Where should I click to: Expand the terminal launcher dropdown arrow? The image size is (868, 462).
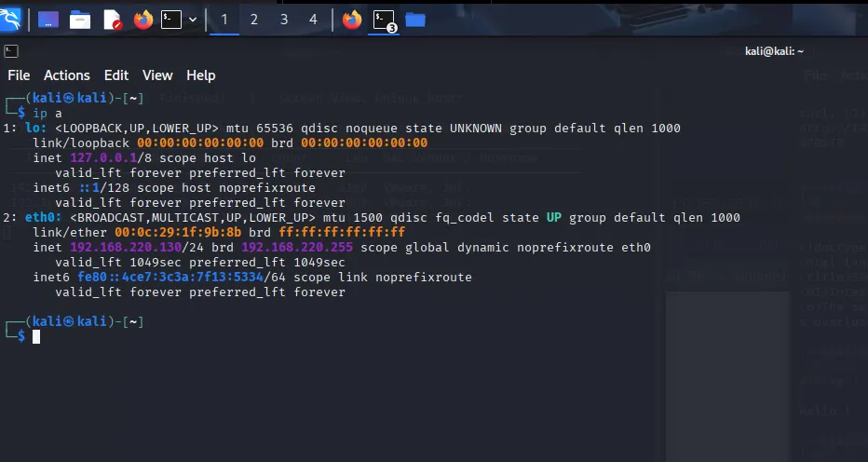[x=193, y=20]
